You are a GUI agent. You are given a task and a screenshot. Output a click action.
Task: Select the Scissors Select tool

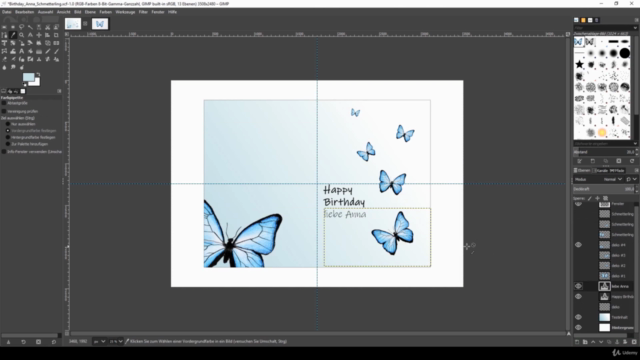pyautogui.click(x=47, y=27)
